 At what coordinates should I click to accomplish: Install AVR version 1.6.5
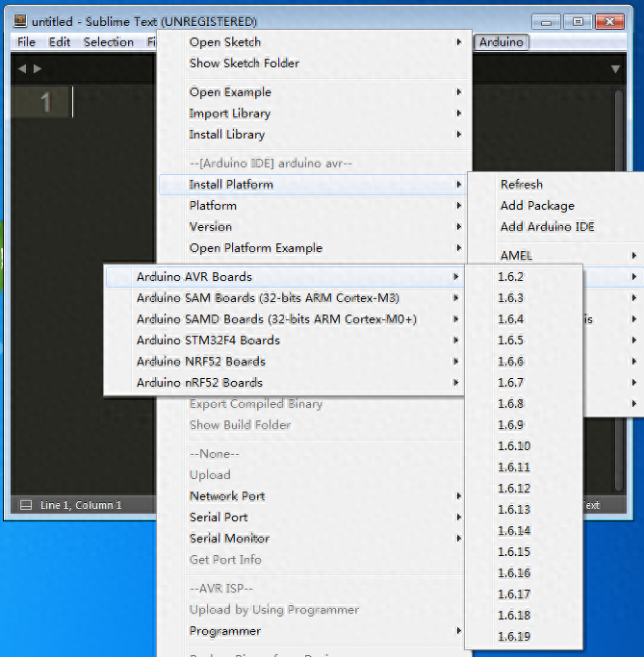(x=524, y=340)
